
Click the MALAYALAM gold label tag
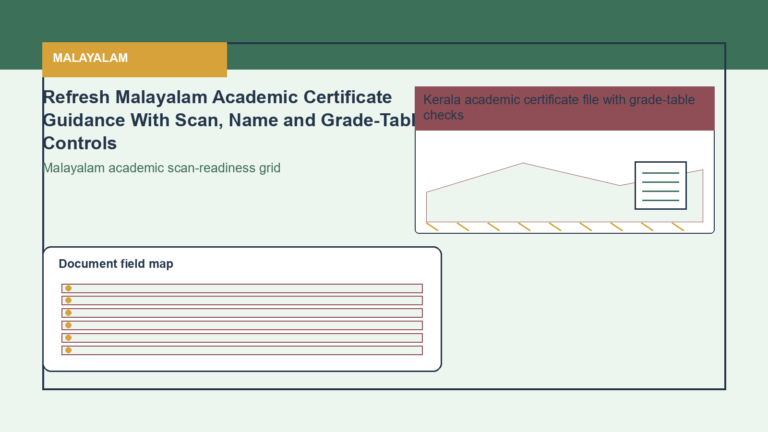pyautogui.click(x=134, y=59)
